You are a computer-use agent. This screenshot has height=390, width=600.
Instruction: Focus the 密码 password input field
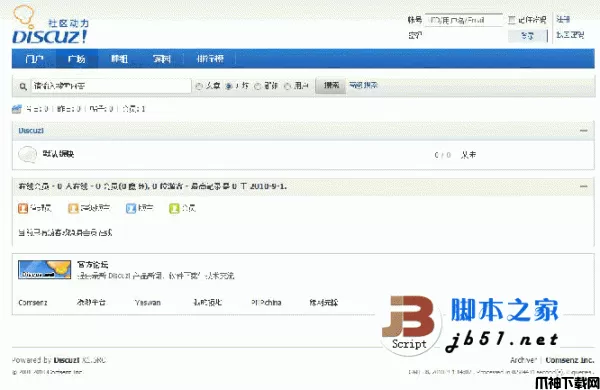[x=464, y=36]
